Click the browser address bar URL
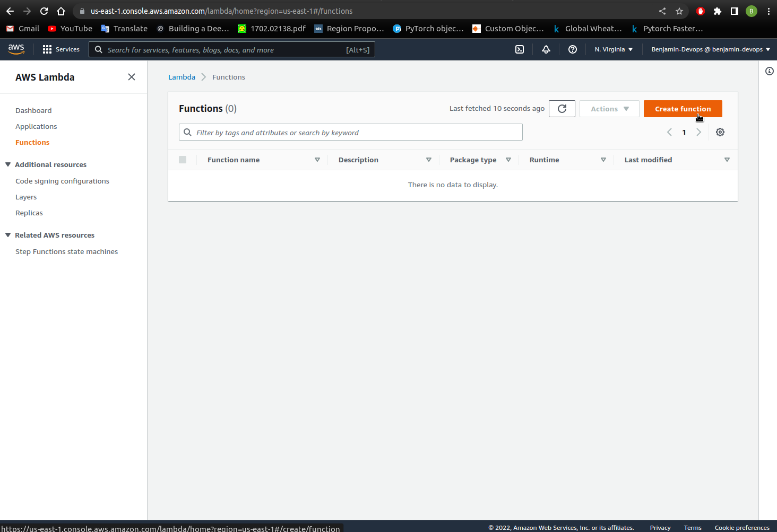Screen dimensions: 777x532 click(221, 11)
